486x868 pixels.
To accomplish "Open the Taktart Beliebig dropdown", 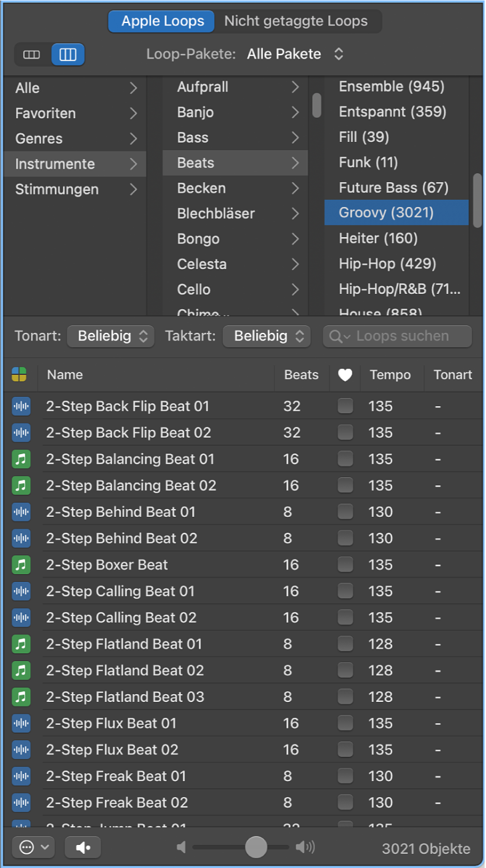I will [267, 336].
